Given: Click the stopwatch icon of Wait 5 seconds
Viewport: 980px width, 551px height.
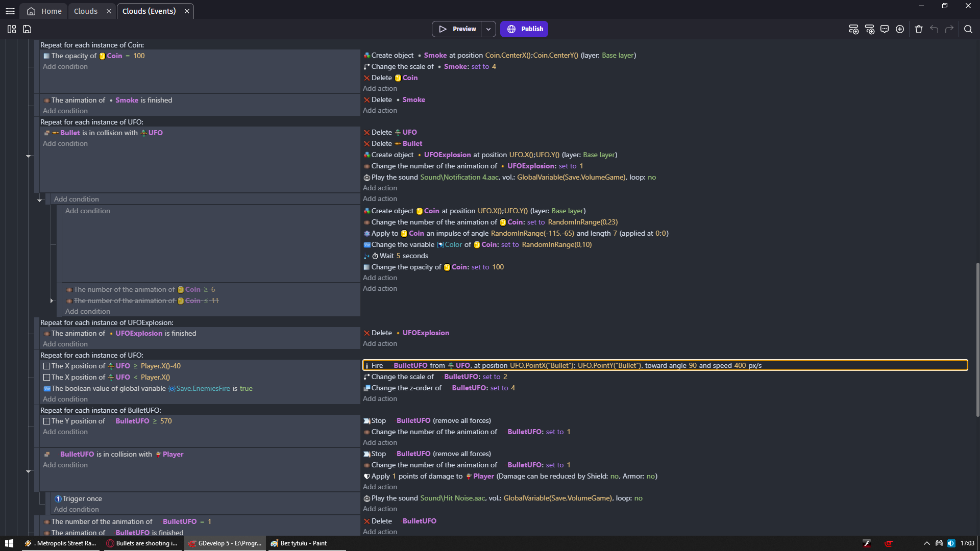Looking at the screenshot, I should pos(375,256).
